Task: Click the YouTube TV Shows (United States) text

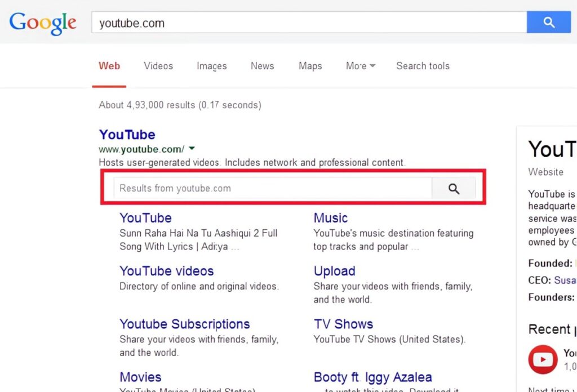Action: (x=389, y=339)
